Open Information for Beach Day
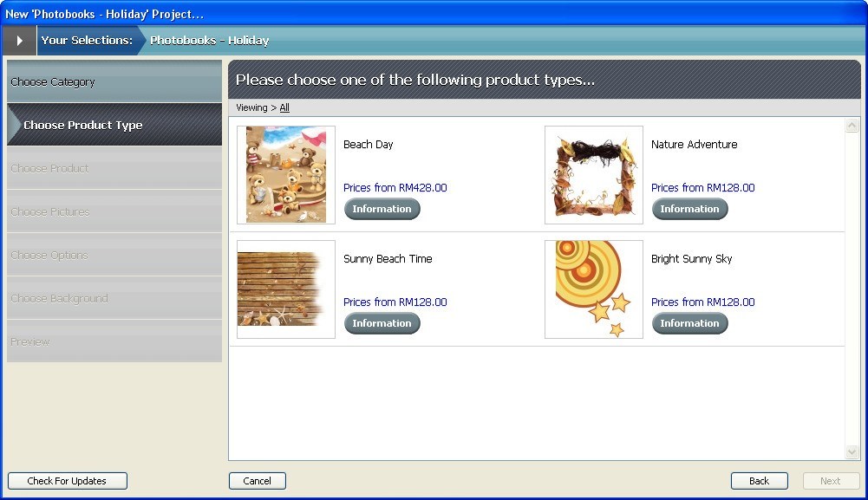868x500 pixels. click(x=382, y=209)
